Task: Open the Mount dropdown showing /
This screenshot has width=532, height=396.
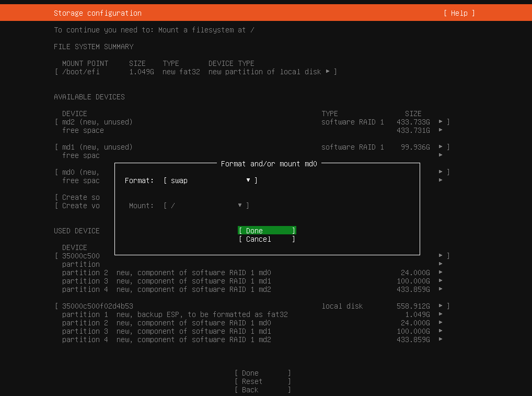Action: click(x=206, y=206)
